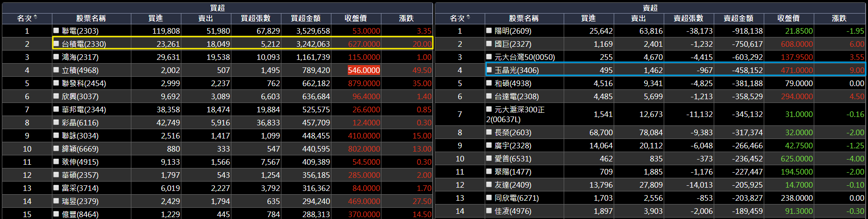
Task: Tick checkbox for 立積(4968)
Action: coord(56,70)
